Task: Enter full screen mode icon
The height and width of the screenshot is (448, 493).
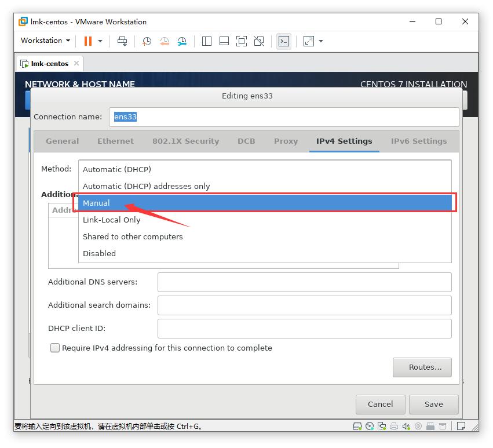Action: (241, 41)
